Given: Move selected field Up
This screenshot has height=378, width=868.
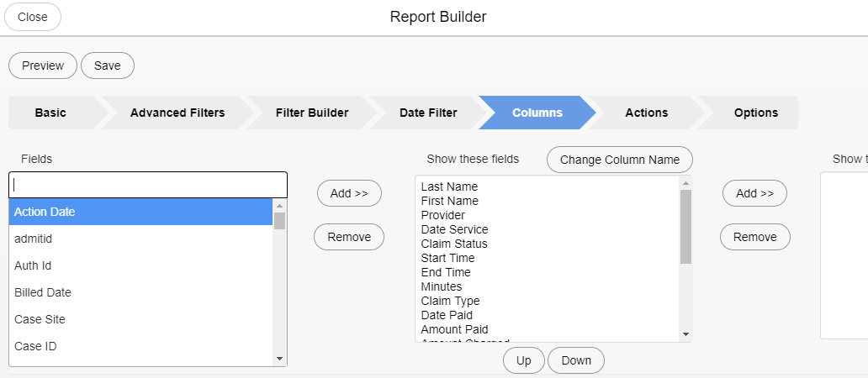Looking at the screenshot, I should [523, 360].
